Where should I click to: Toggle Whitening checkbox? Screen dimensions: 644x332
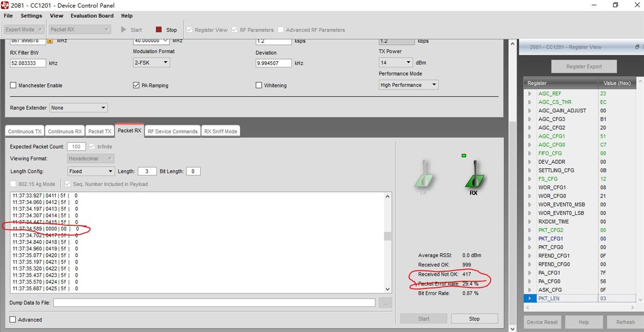pyautogui.click(x=259, y=85)
